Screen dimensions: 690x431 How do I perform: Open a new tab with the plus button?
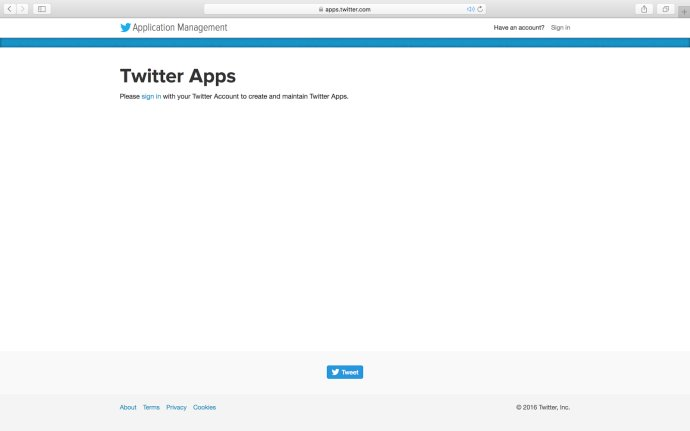(684, 12)
